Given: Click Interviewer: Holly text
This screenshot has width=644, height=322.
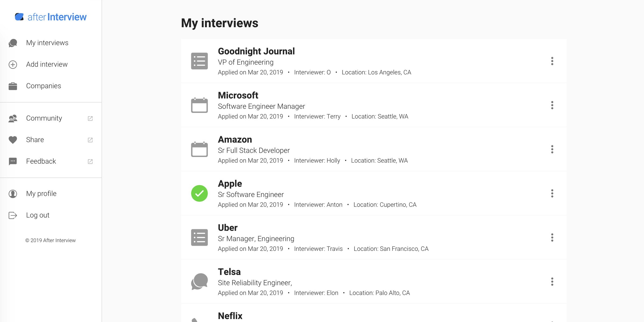Looking at the screenshot, I should [x=317, y=160].
